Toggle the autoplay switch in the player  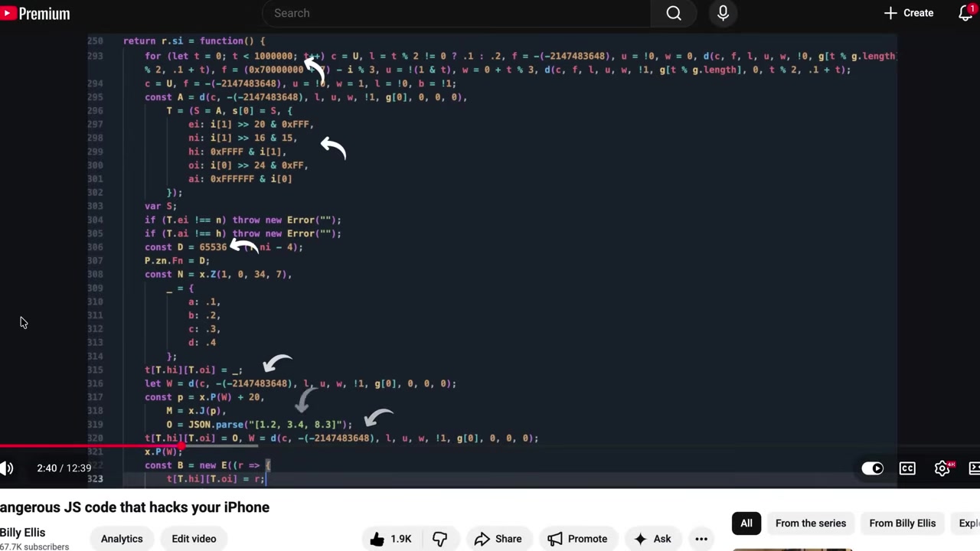[872, 468]
